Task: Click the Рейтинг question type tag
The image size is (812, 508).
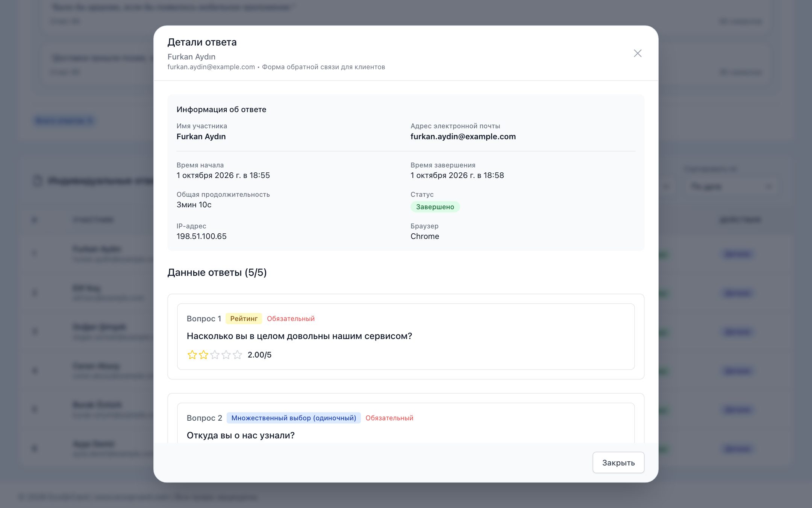Action: tap(244, 319)
